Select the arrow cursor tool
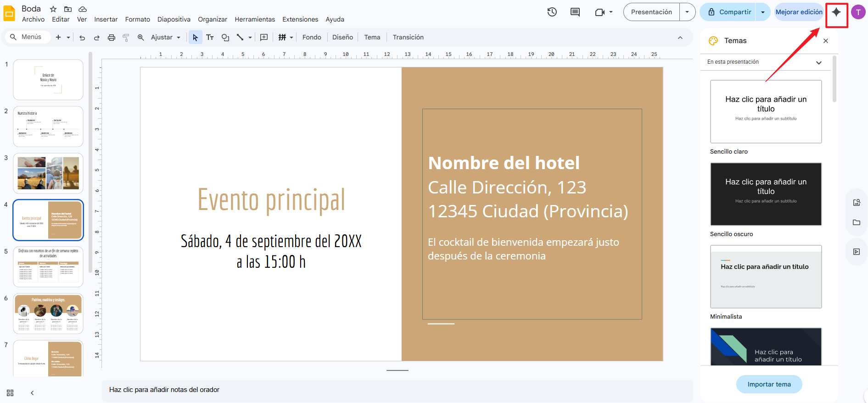 (x=195, y=37)
